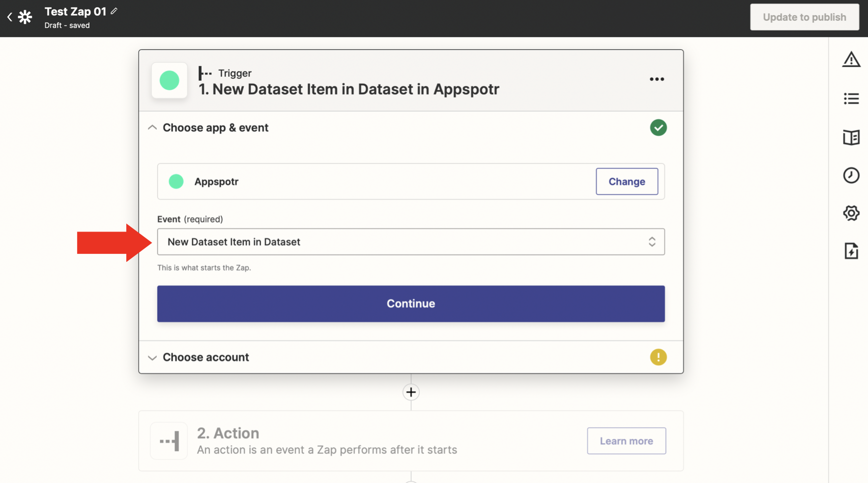Click the Draft - saved status text
The image size is (868, 483).
[x=67, y=25]
